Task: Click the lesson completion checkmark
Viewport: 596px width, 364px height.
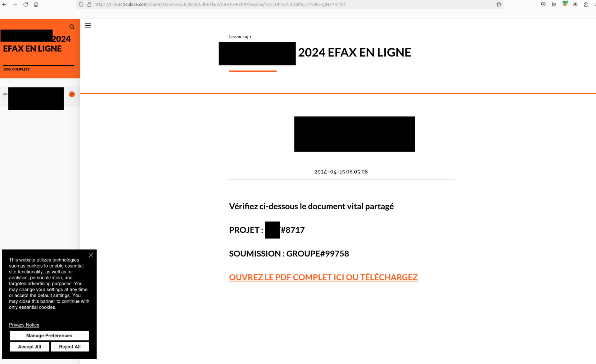Action: coord(71,94)
